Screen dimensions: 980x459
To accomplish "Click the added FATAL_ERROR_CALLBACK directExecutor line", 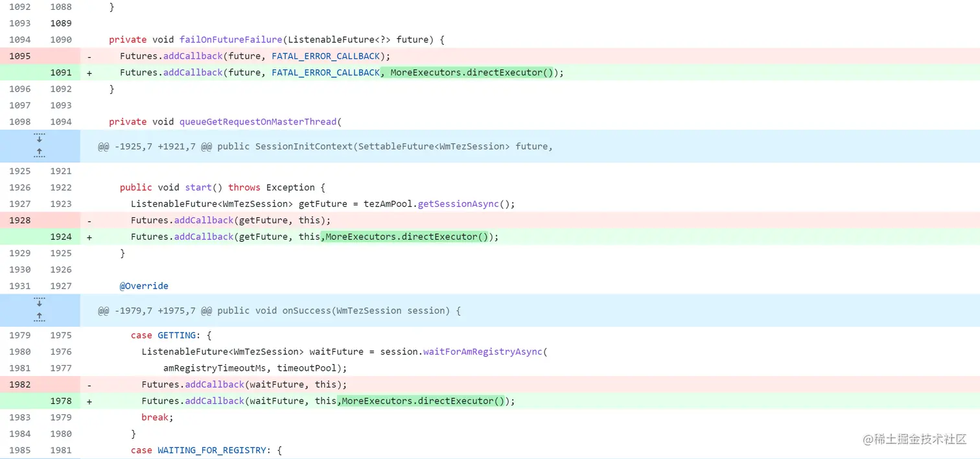I will [x=342, y=73].
